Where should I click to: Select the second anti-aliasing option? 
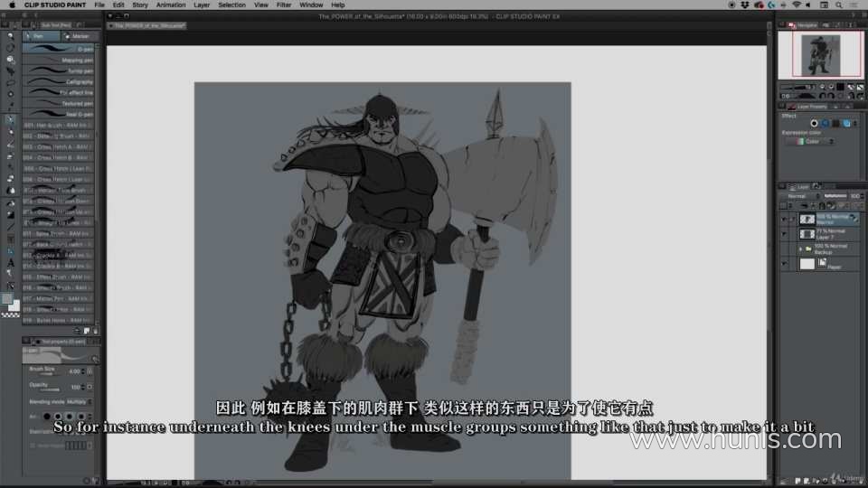click(58, 416)
